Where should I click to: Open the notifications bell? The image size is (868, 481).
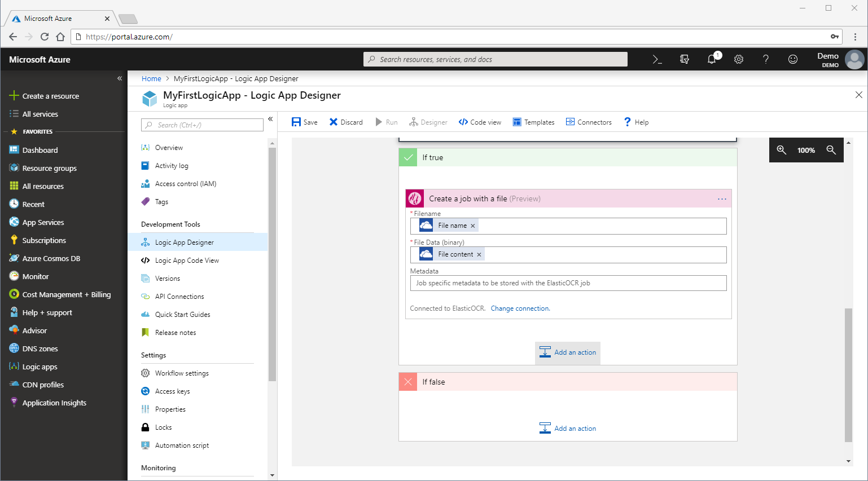pos(712,59)
